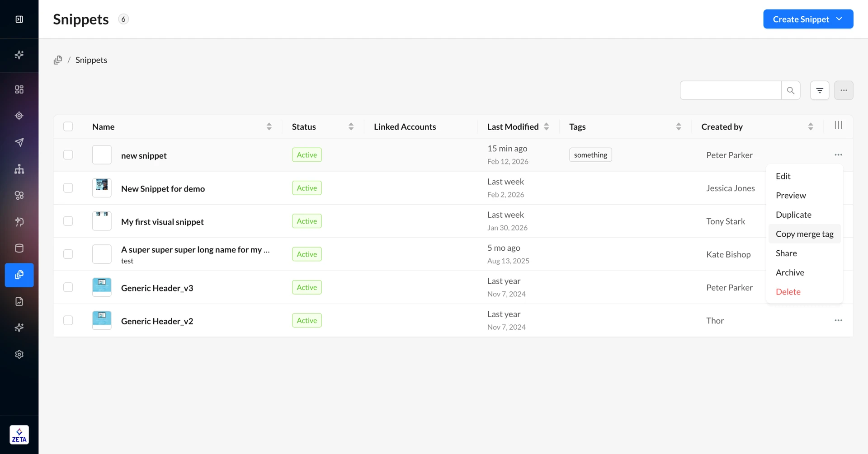
Task: Open the settings gear icon in sidebar
Action: (x=19, y=354)
